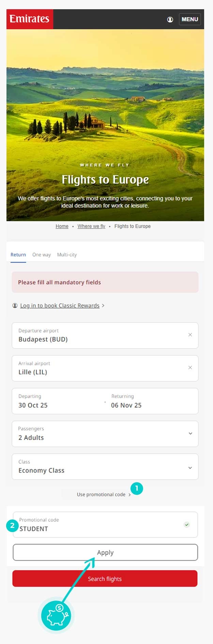The width and height of the screenshot is (213, 644).
Task: Switch to the One way tab
Action: (41, 255)
